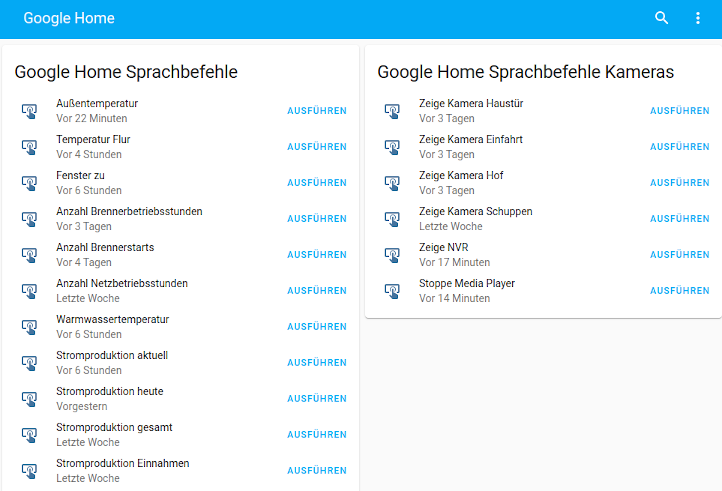Image resolution: width=722 pixels, height=491 pixels.
Task: Run the Temperatur Flur script with Ausführen
Action: click(x=317, y=147)
